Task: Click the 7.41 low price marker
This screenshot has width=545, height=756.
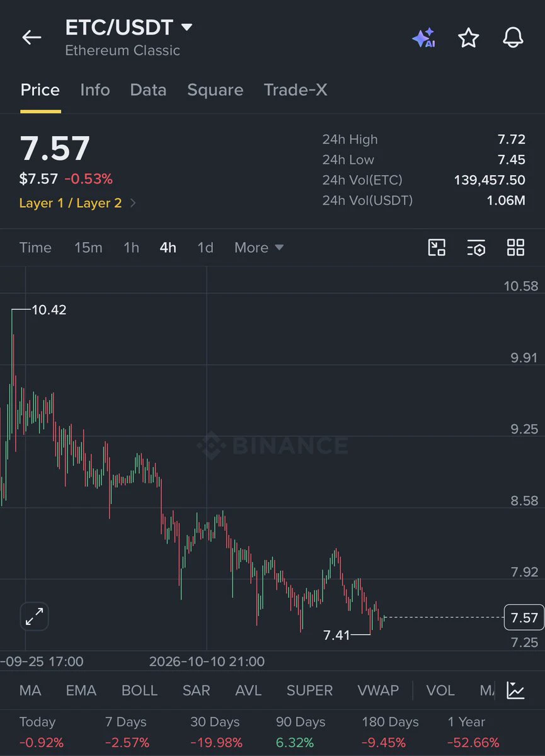Action: click(336, 635)
